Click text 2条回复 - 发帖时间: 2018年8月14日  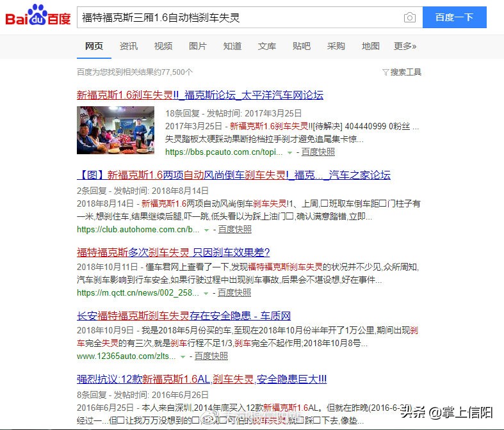(143, 191)
